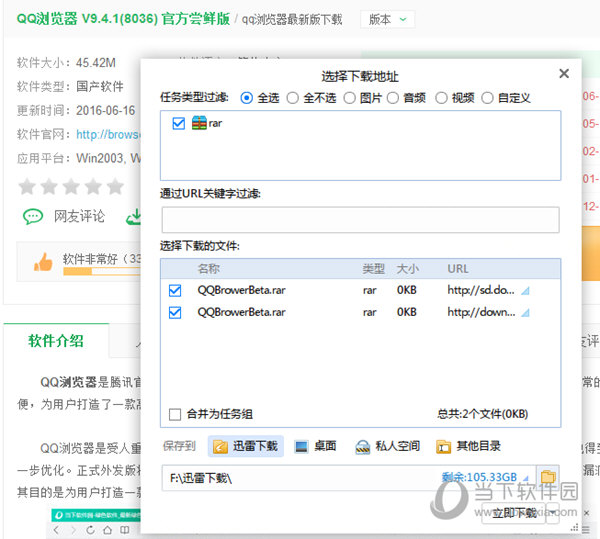Uncheck the first QQBrowerBeta.rar file
This screenshot has height=539, width=600.
coord(176,290)
